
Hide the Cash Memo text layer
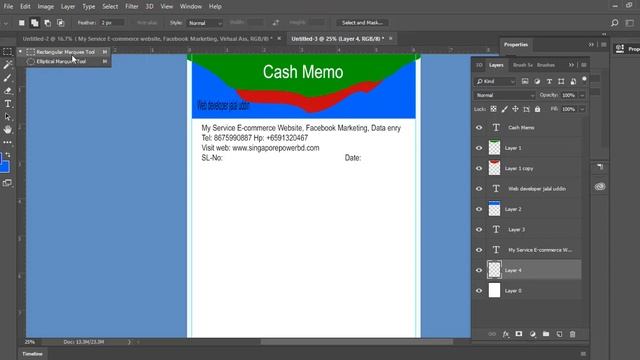479,127
